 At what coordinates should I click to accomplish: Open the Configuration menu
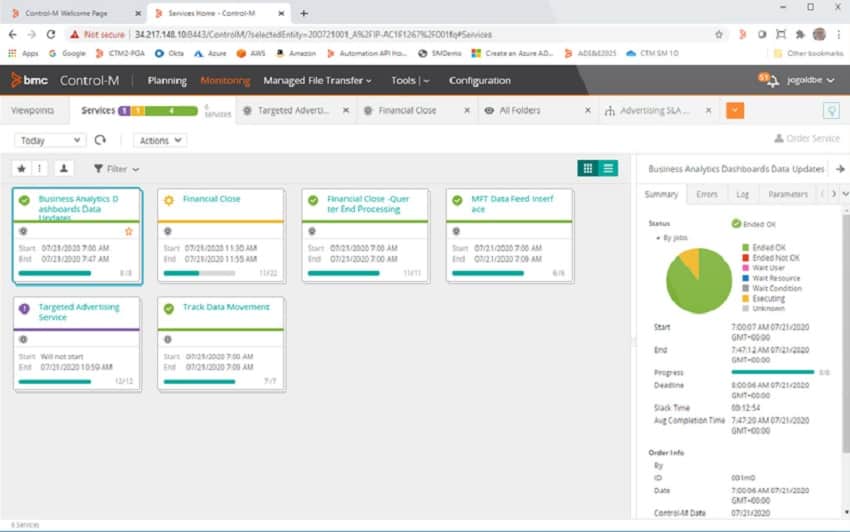(479, 80)
